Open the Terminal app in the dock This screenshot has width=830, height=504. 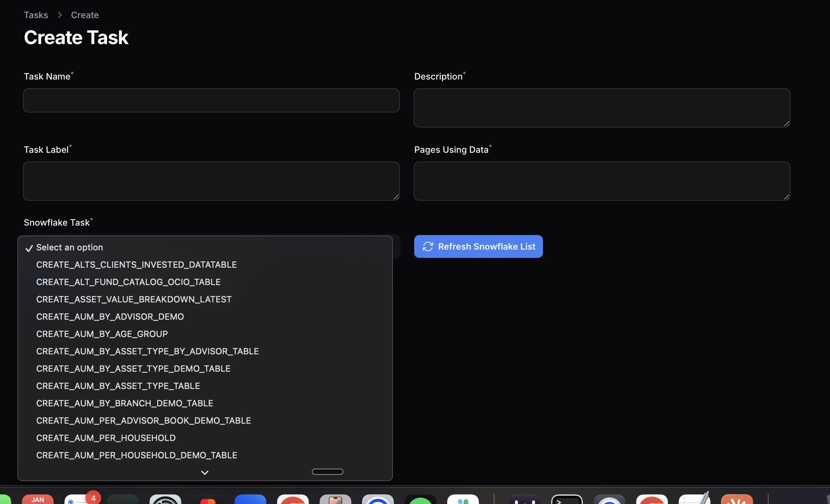coord(567,499)
